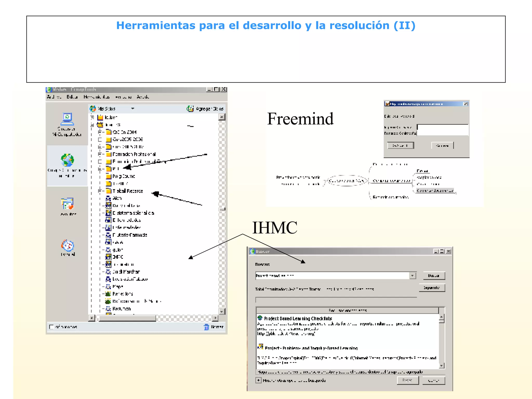Click the Agregar Sitios icon

pos(190,109)
